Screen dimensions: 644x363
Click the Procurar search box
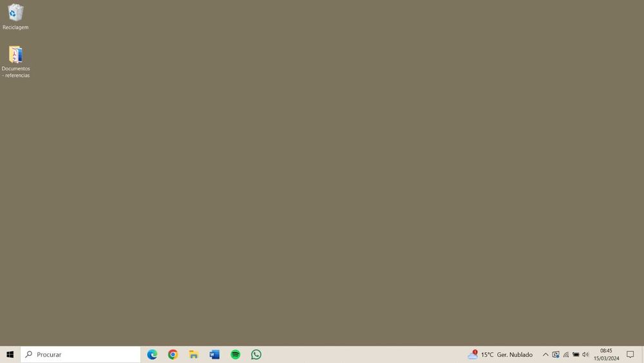[80, 355]
